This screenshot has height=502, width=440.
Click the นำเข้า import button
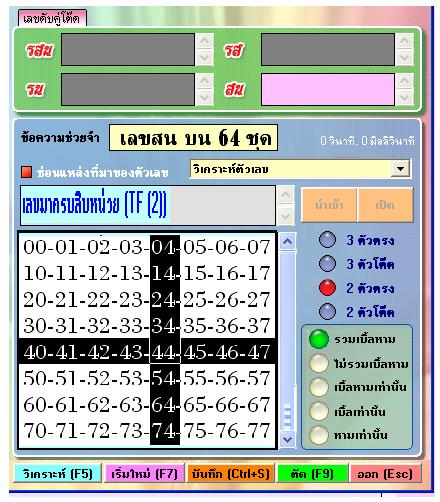[x=329, y=205]
